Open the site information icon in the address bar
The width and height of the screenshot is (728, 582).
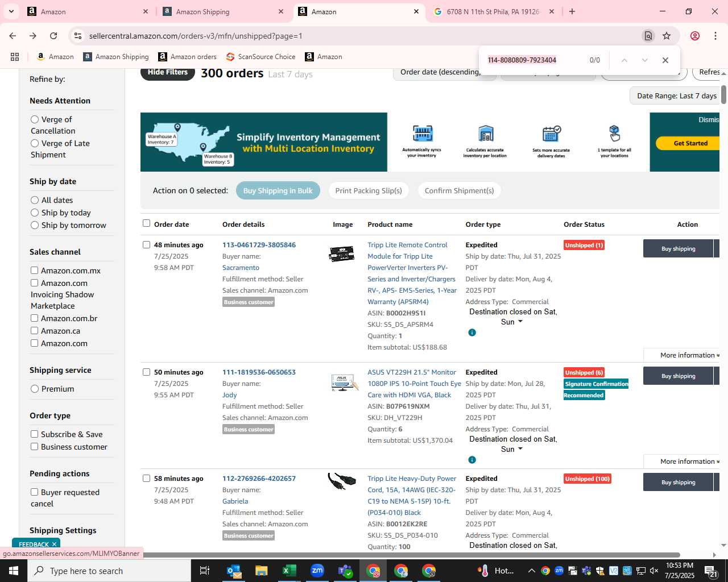pyautogui.click(x=78, y=36)
